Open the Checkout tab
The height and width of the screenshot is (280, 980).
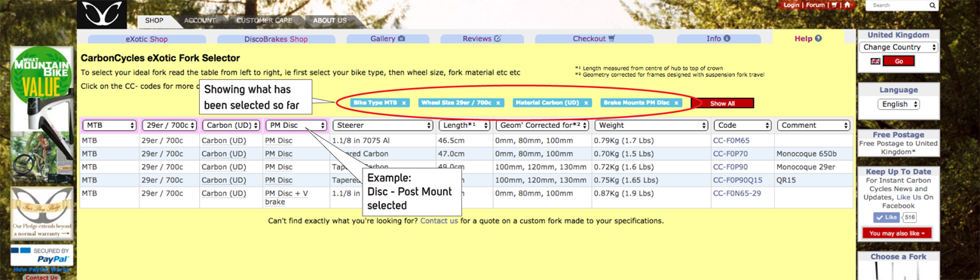(595, 38)
